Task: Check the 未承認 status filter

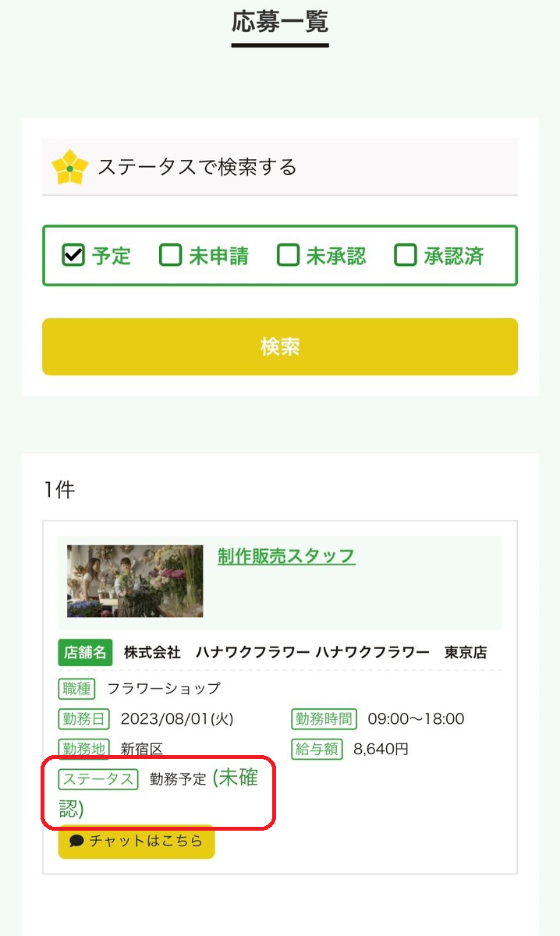Action: [x=288, y=255]
